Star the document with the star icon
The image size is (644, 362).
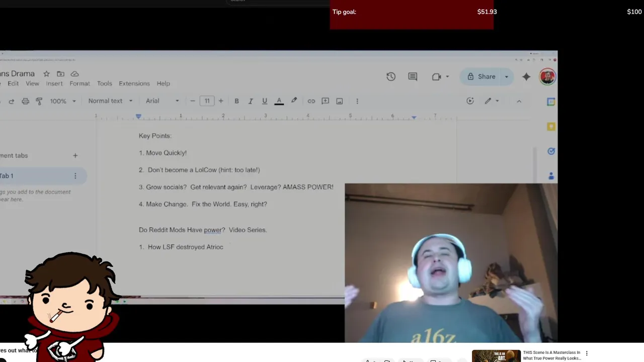(46, 74)
